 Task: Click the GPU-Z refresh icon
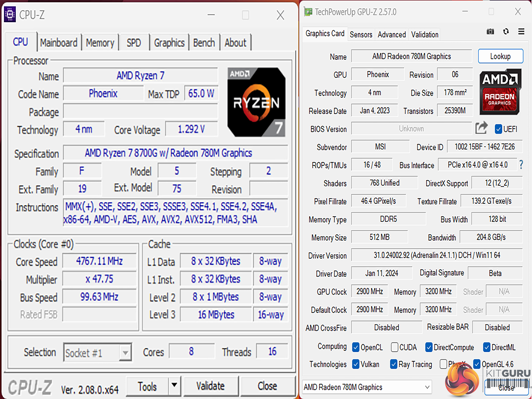tap(506, 32)
